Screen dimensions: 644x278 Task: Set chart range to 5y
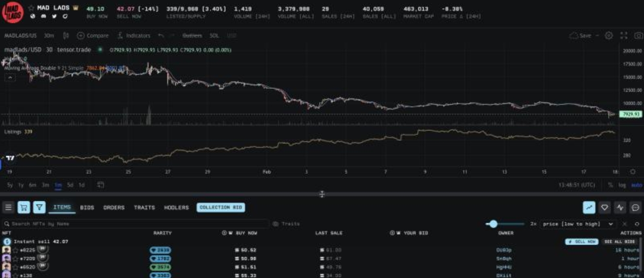point(10,185)
